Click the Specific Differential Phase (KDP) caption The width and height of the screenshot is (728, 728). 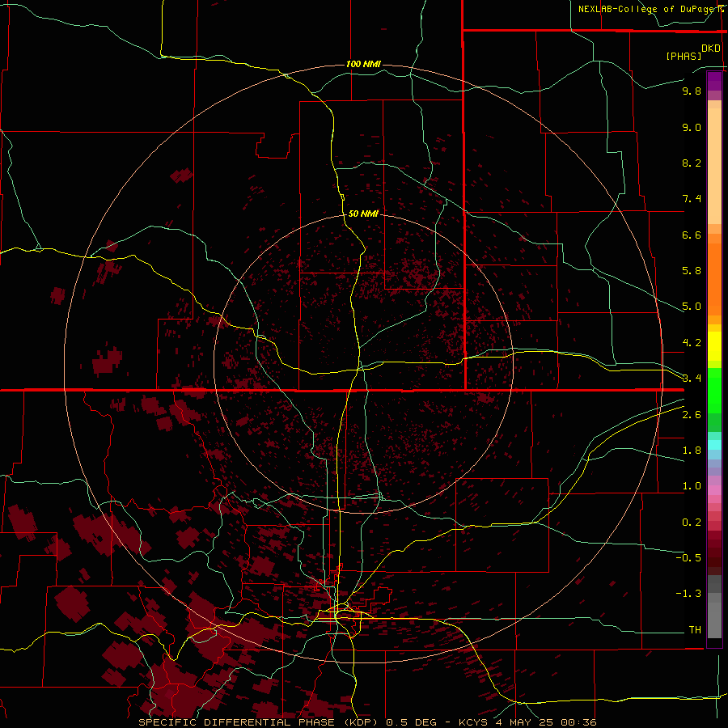pos(260,722)
